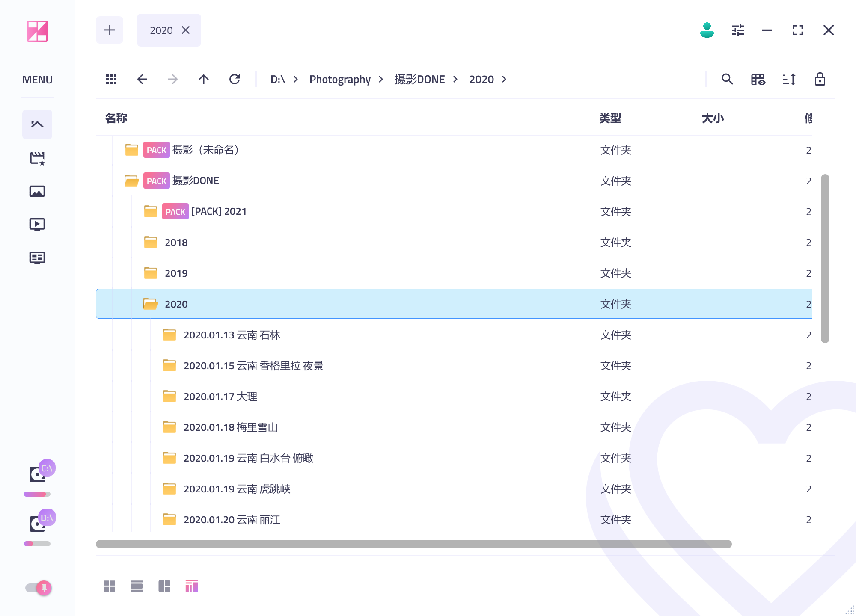Expand chevron after Photography in breadcrumb

pos(381,79)
